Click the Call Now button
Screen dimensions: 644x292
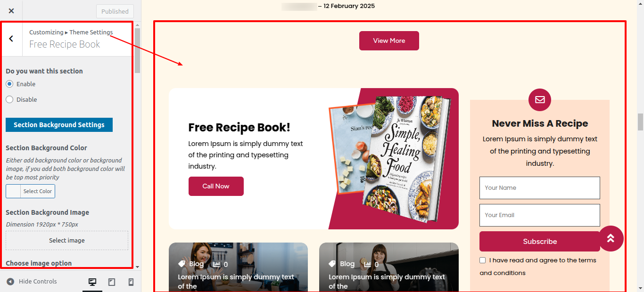point(216,186)
